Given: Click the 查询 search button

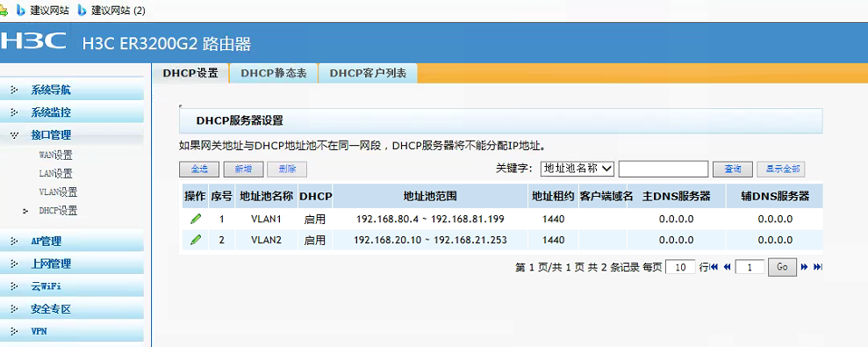Looking at the screenshot, I should pyautogui.click(x=732, y=169).
